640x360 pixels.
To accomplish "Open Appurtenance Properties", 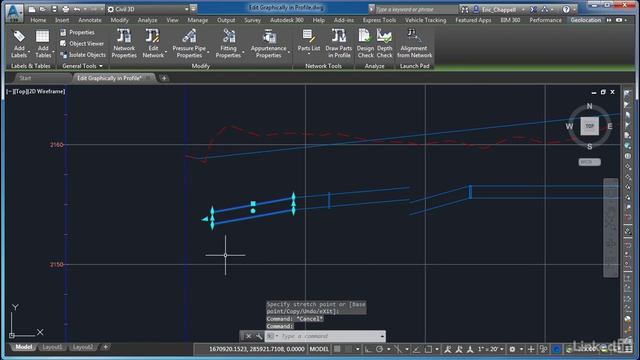I will 269,44.
